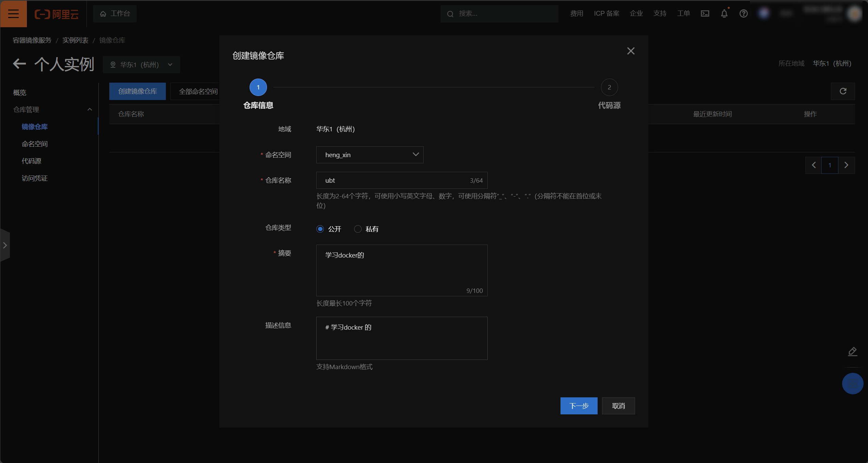868x463 pixels.
Task: Click the help question mark icon
Action: coord(743,14)
